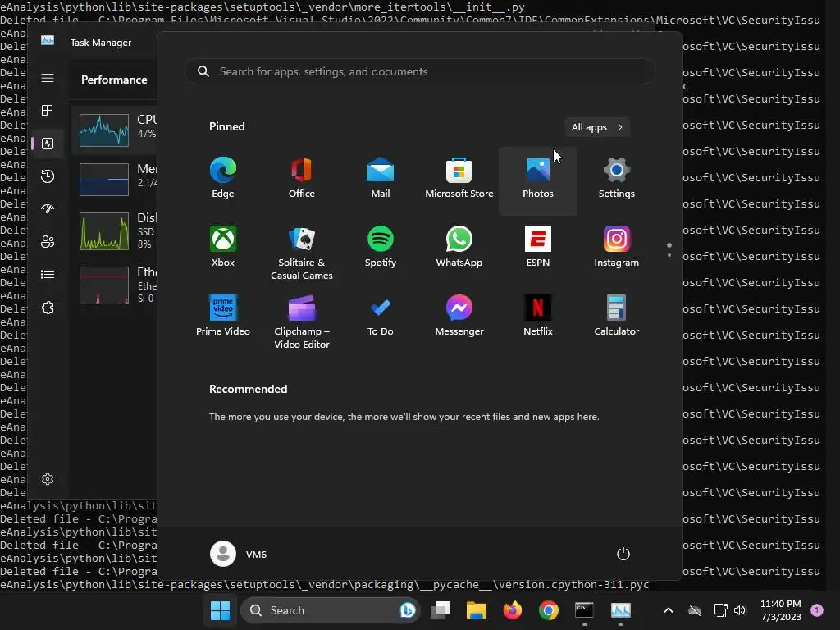Click the Windows Start button

[x=220, y=610]
